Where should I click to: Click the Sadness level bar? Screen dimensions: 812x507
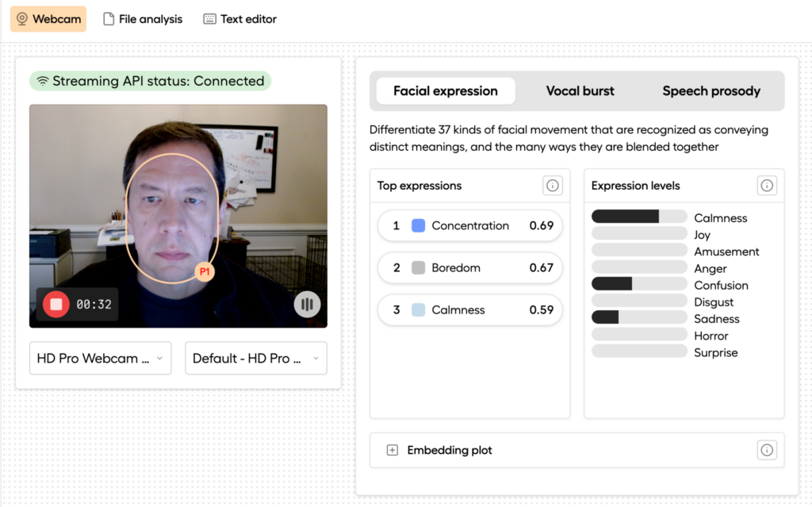point(639,317)
